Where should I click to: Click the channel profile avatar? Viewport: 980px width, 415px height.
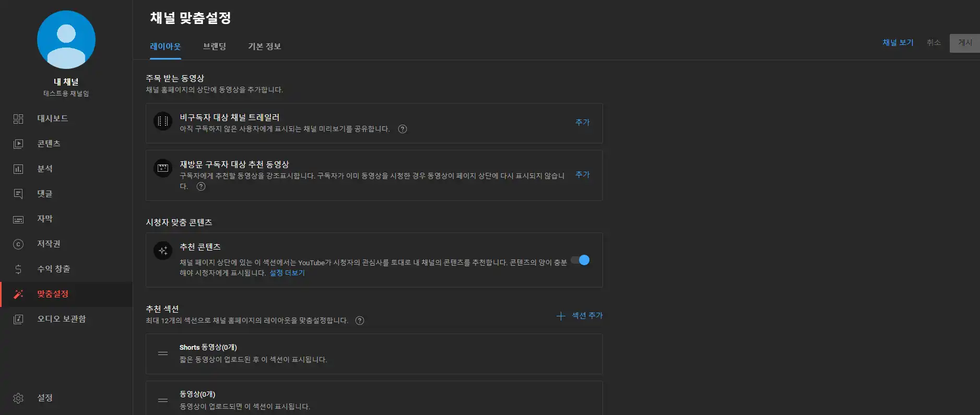66,40
